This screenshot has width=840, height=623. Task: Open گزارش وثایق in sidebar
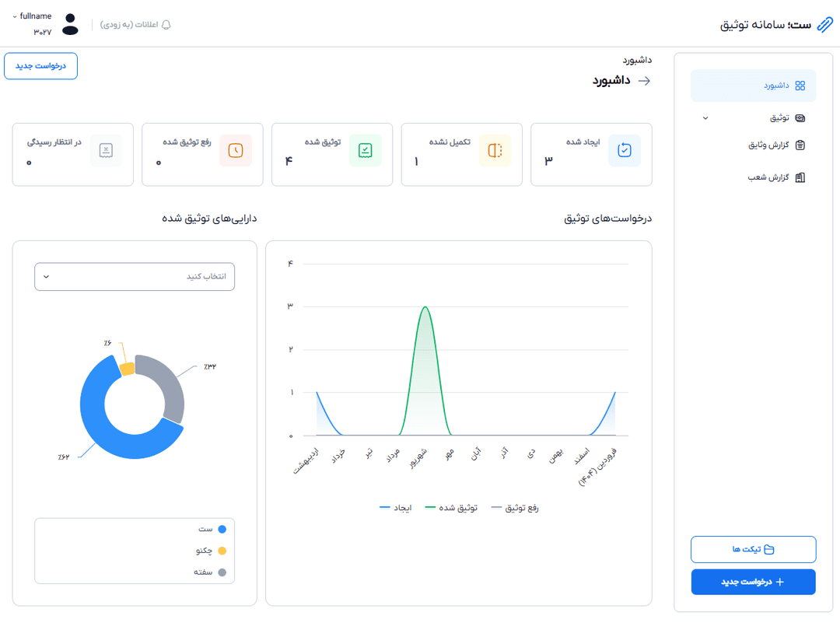tap(753, 145)
